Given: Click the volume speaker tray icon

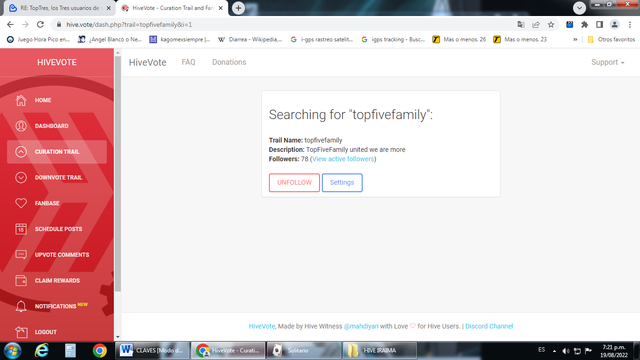Looking at the screenshot, I should (565, 351).
